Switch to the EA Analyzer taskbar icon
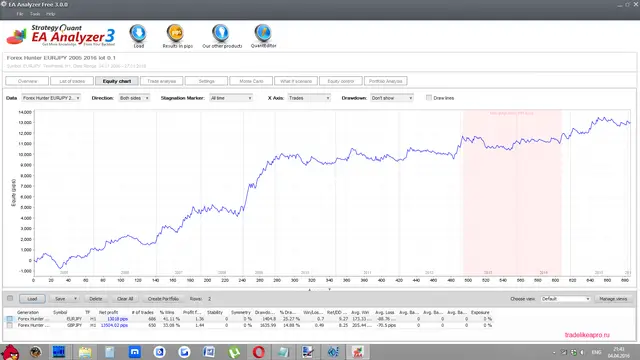 click(358, 352)
